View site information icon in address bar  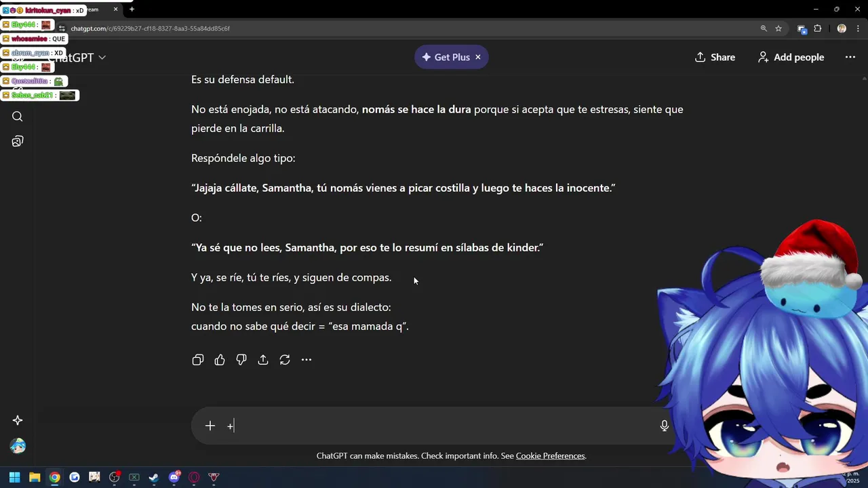(x=62, y=28)
